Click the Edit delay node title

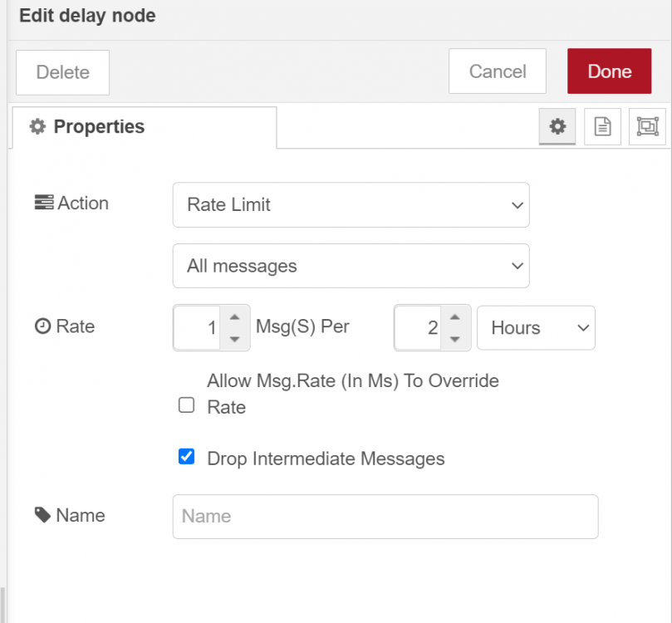(87, 16)
